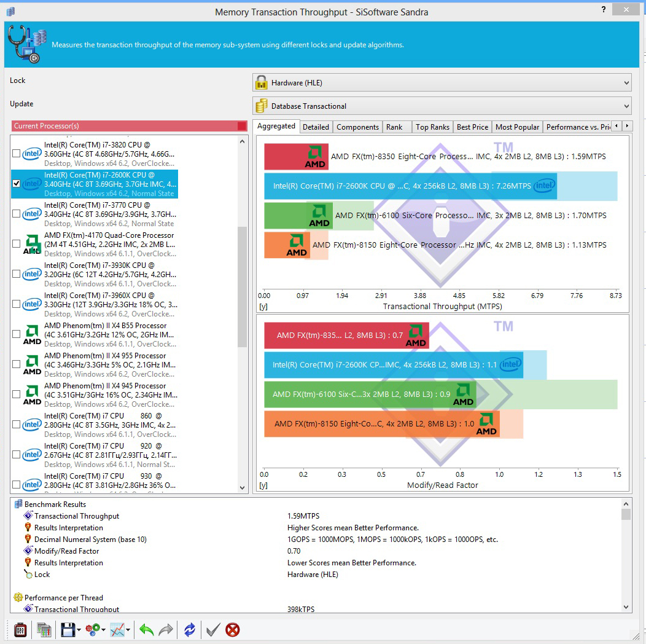646x644 pixels.
Task: Tick the AMD FX-4170 Quad-Core checkbox
Action: pos(16,244)
